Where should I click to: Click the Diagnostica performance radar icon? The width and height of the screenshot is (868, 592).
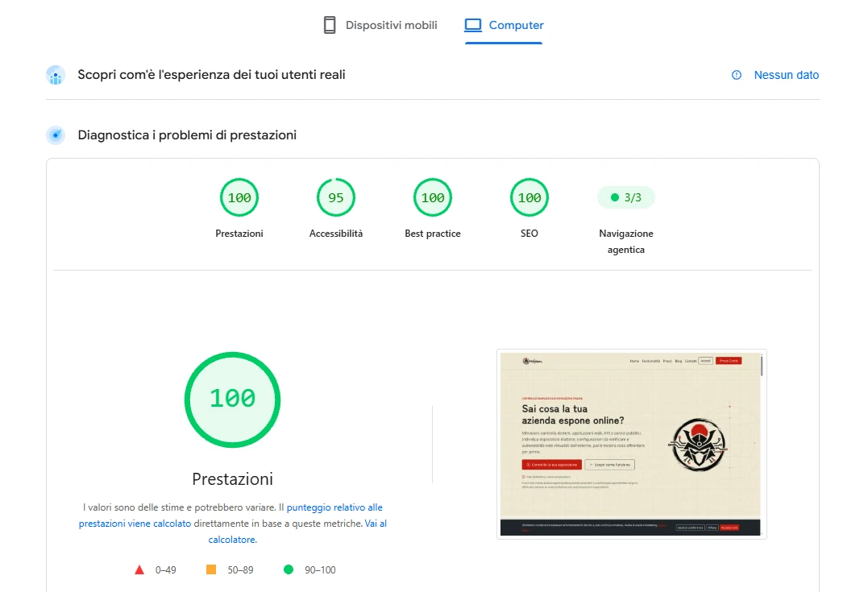[56, 135]
